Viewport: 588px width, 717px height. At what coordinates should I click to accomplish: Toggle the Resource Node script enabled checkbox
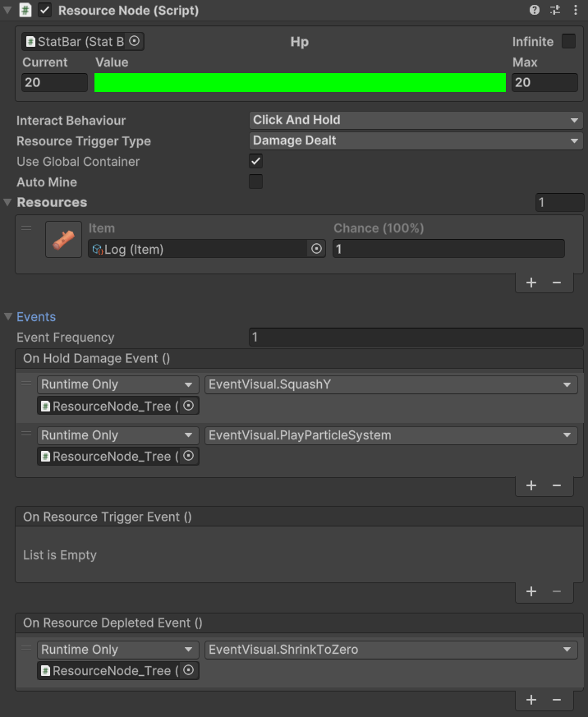coord(45,11)
